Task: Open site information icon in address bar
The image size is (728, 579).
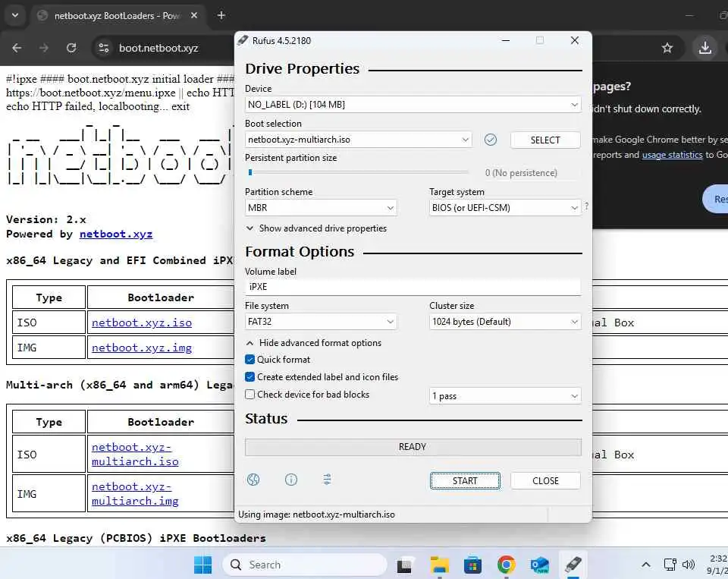Action: 104,48
